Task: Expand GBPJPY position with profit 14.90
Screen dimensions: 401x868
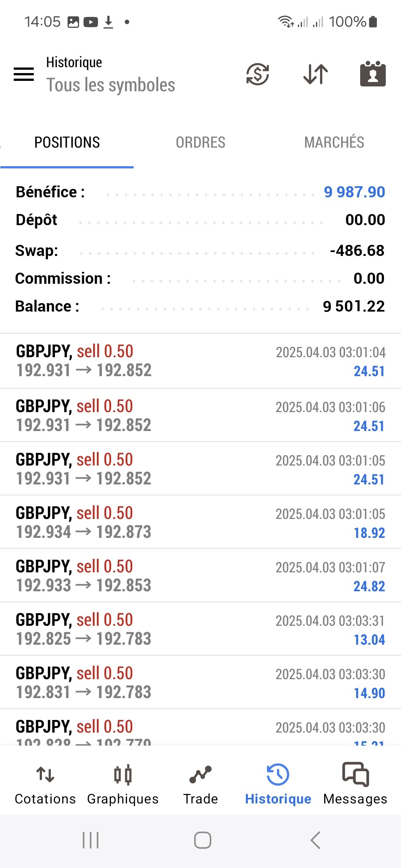Action: coord(200,683)
